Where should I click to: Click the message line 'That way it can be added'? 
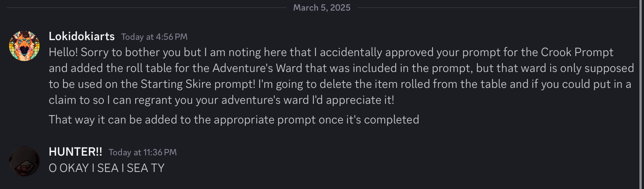(x=234, y=119)
